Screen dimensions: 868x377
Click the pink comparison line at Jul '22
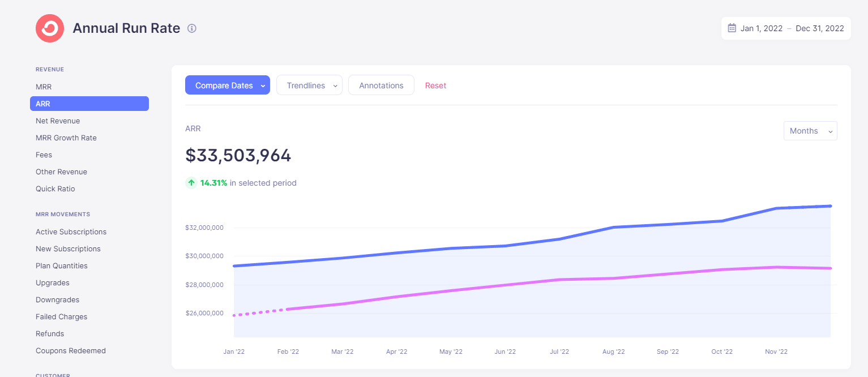(x=559, y=280)
